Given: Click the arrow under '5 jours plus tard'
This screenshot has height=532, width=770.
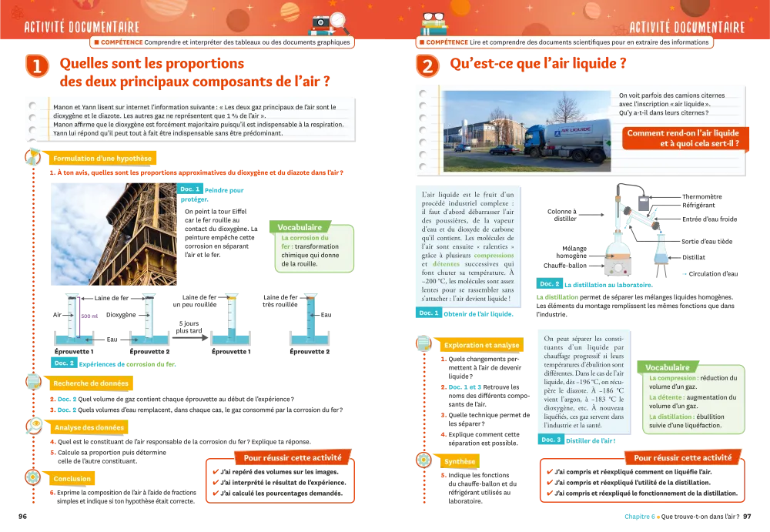Looking at the screenshot, I should pyautogui.click(x=190, y=337).
